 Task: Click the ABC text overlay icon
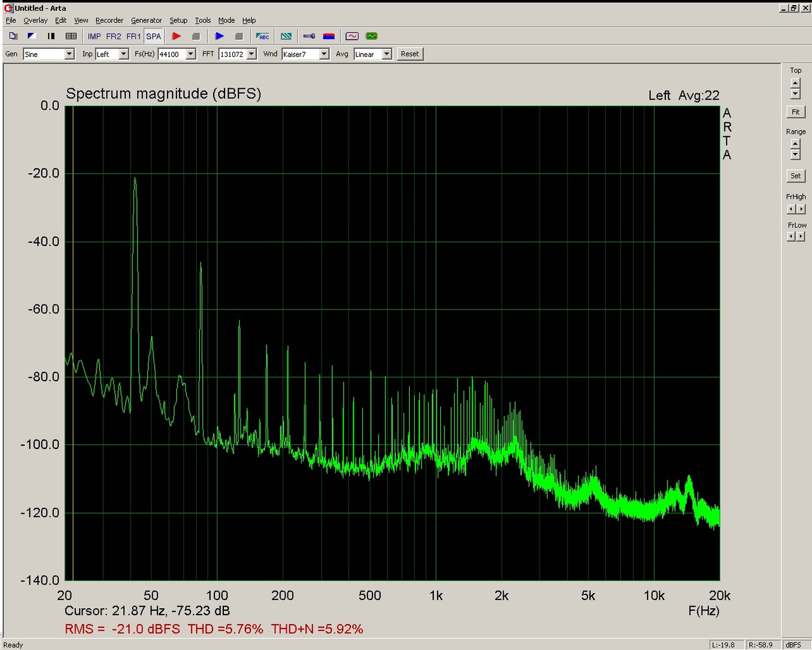263,36
